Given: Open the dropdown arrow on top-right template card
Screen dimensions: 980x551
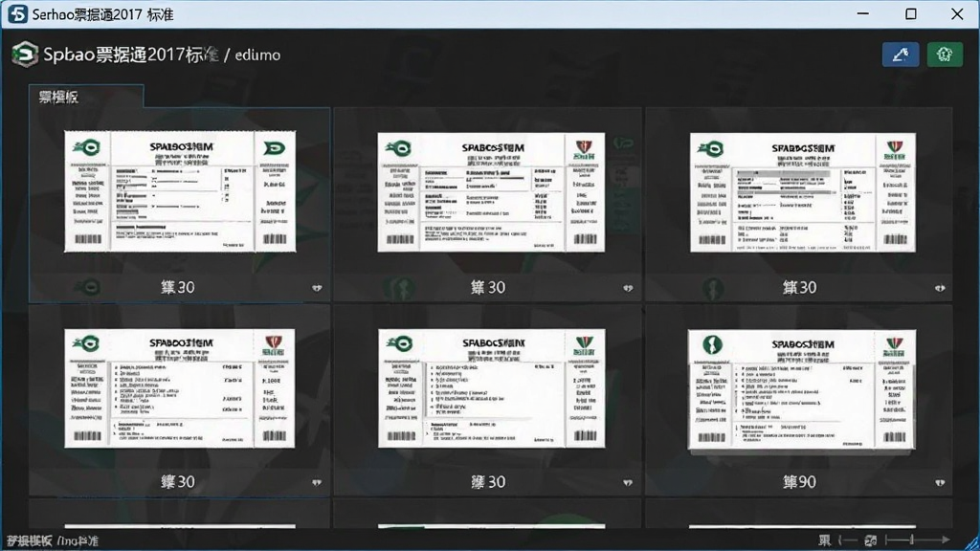Looking at the screenshot, I should pos(940,288).
